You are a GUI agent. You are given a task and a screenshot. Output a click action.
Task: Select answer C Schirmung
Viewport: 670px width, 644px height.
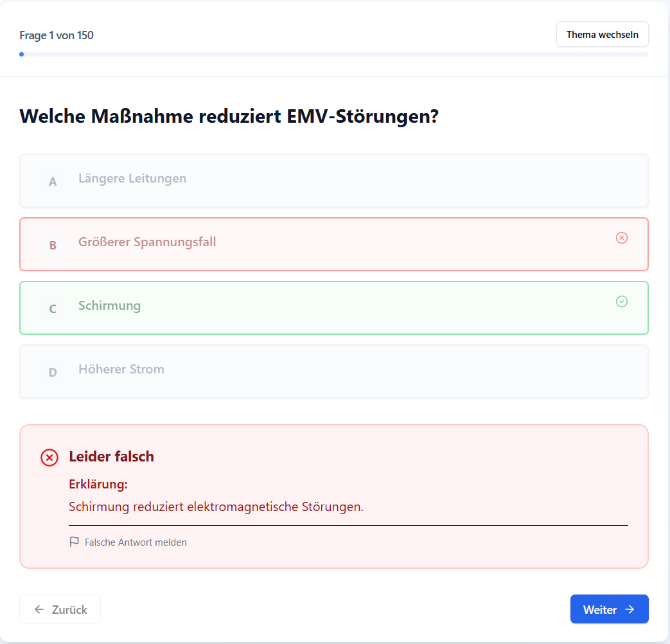click(334, 308)
